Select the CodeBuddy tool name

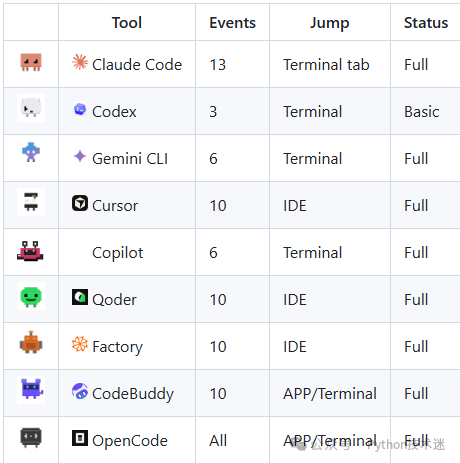pyautogui.click(x=133, y=394)
